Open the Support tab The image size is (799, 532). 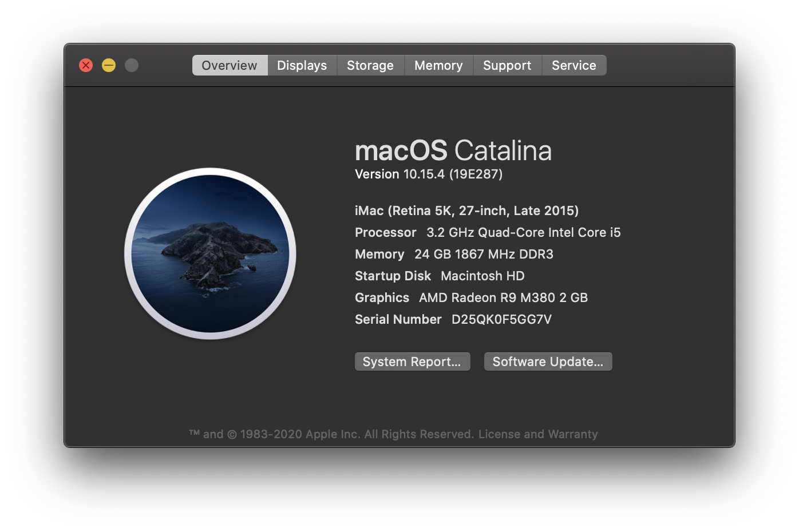click(x=507, y=65)
